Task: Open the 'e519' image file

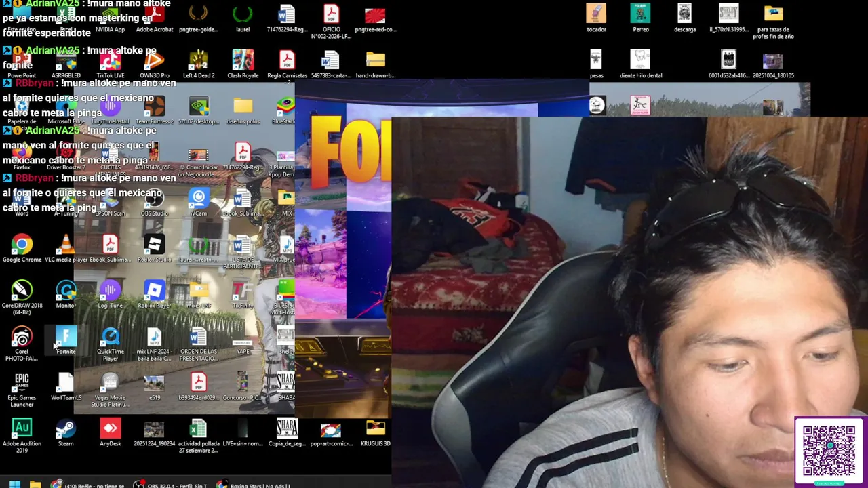Action: coord(154,387)
